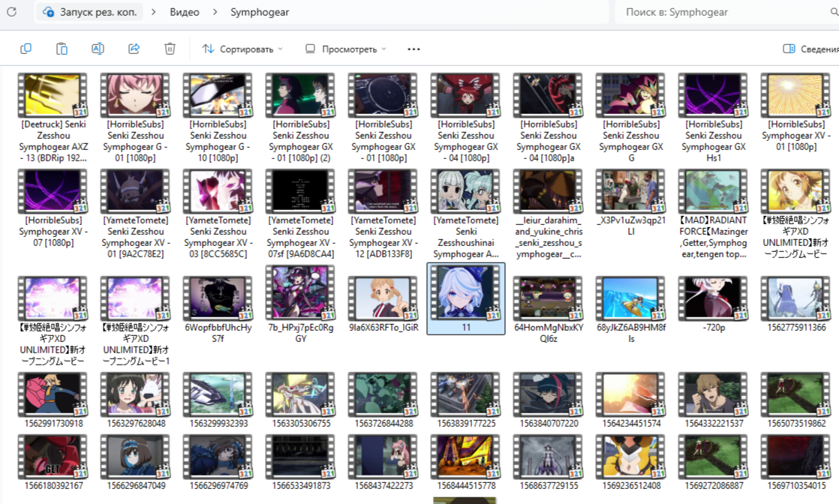This screenshot has height=504, width=839.
Task: Select the 1569236512408 video file
Action: (x=631, y=463)
